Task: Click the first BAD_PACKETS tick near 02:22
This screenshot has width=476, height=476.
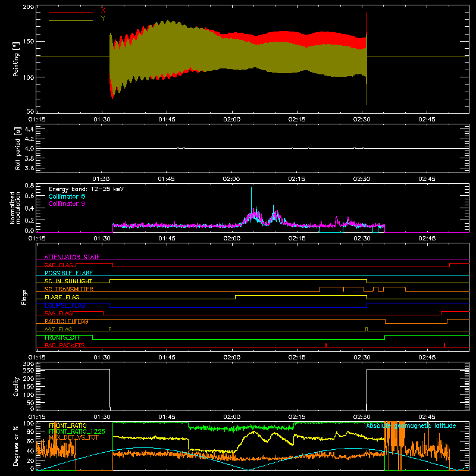Action: [325, 345]
